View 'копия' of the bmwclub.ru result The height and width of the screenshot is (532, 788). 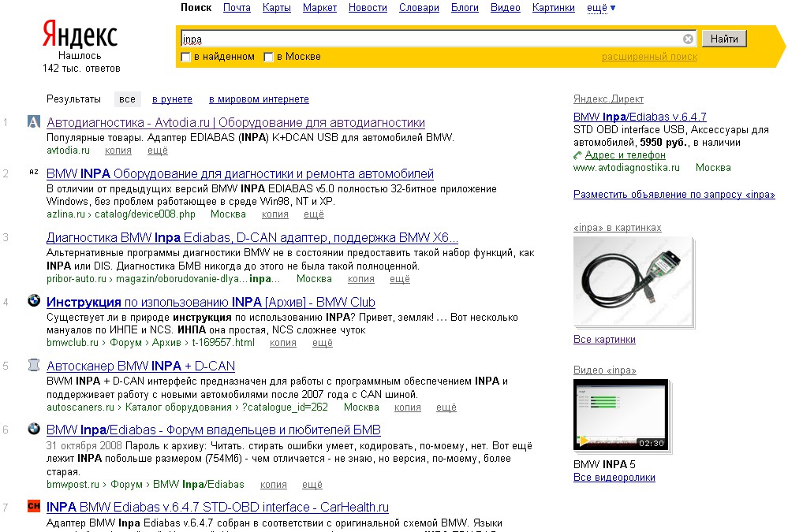pos(283,342)
